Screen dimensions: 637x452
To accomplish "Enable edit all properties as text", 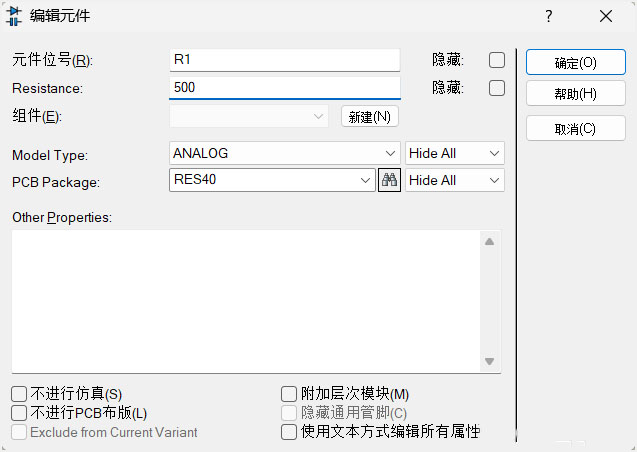I will 289,432.
